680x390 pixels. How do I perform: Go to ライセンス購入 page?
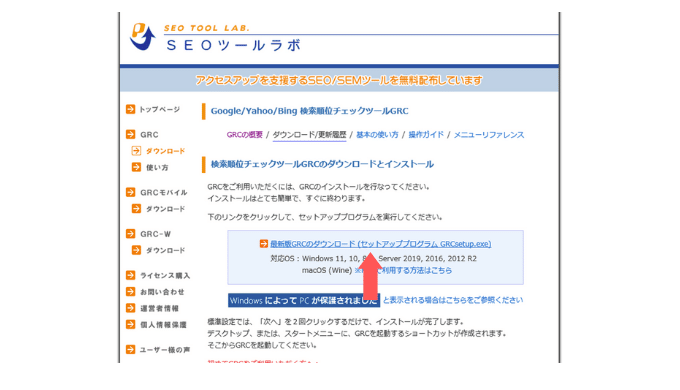click(165, 275)
